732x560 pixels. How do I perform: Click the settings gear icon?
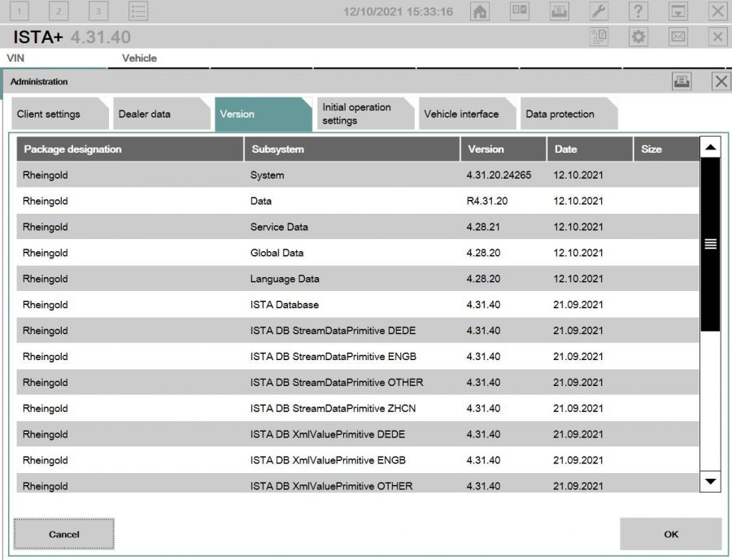coord(638,35)
